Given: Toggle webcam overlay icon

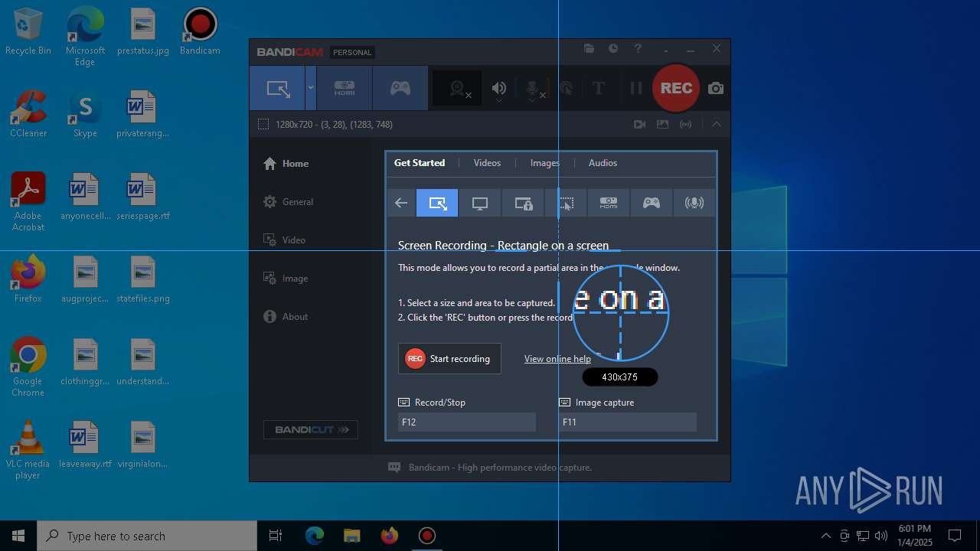Looking at the screenshot, I should coord(458,89).
